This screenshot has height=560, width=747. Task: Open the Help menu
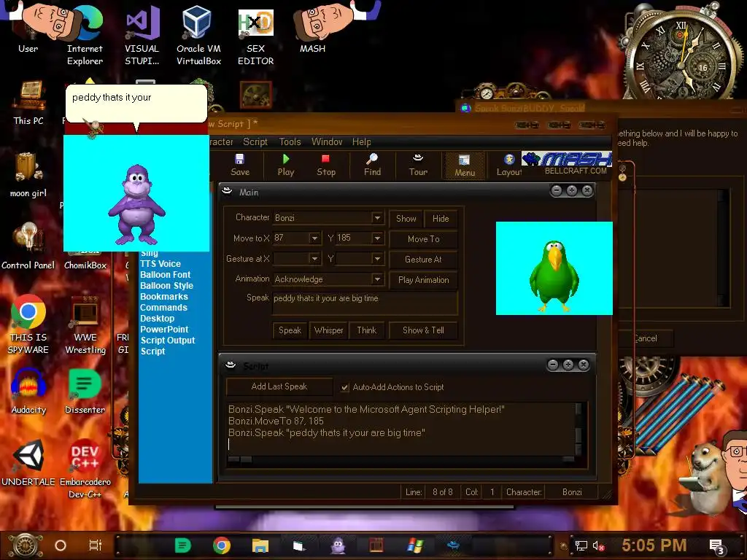pyautogui.click(x=362, y=142)
